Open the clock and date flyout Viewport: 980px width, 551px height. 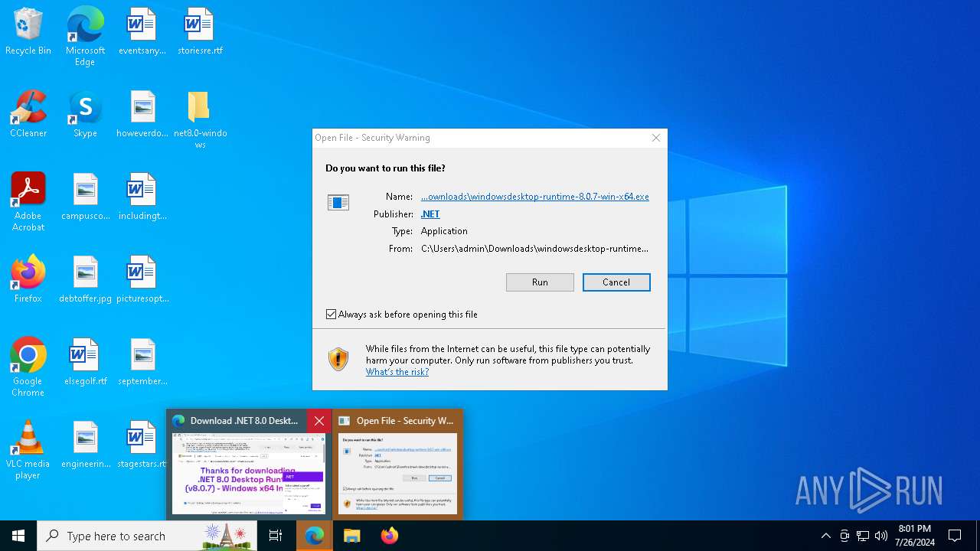click(915, 536)
